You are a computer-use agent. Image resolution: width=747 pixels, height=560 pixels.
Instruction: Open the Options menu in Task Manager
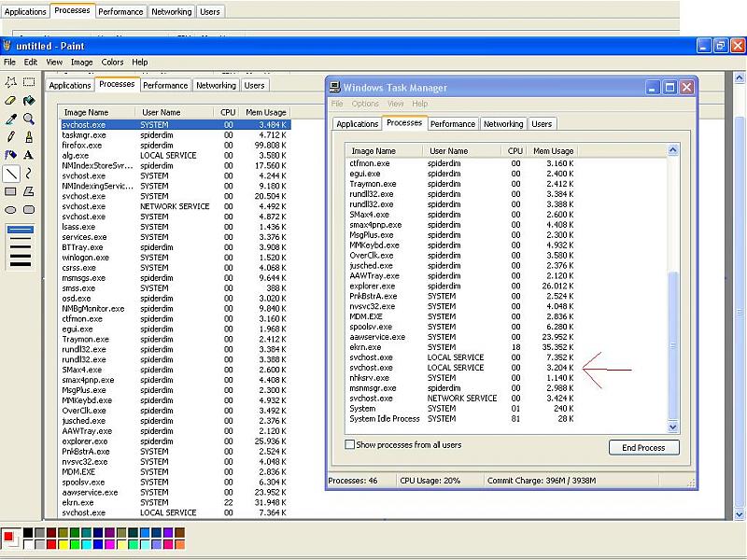point(365,104)
